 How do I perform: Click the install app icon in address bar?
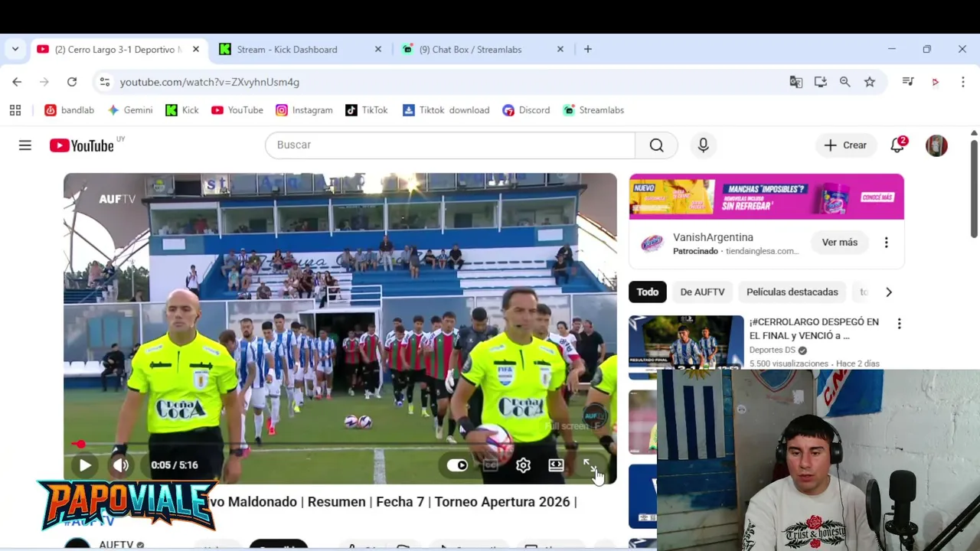821,82
